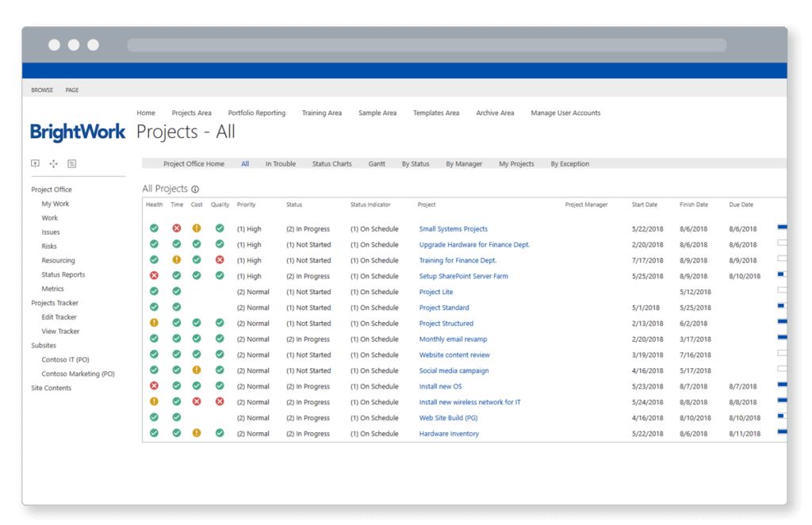Click the four-arrow navigation icon in left sidebar
The image size is (812, 525).
pyautogui.click(x=53, y=163)
